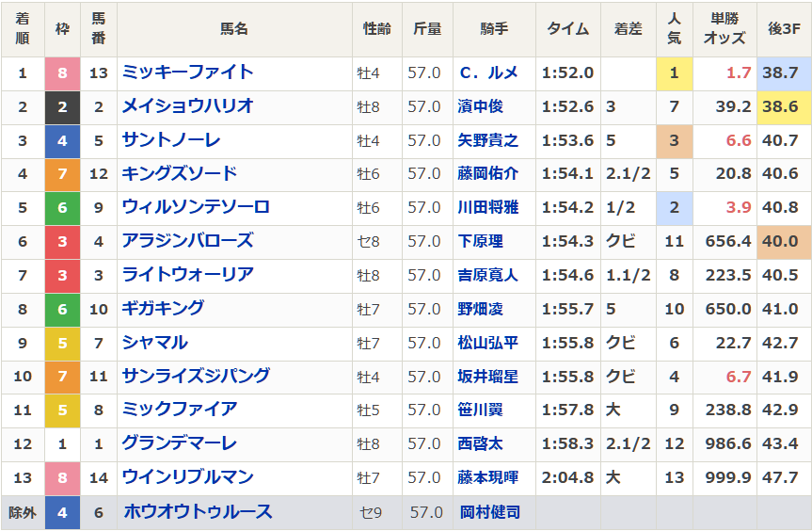Click horse name サントノーレ
812x531 pixels.
click(170, 140)
